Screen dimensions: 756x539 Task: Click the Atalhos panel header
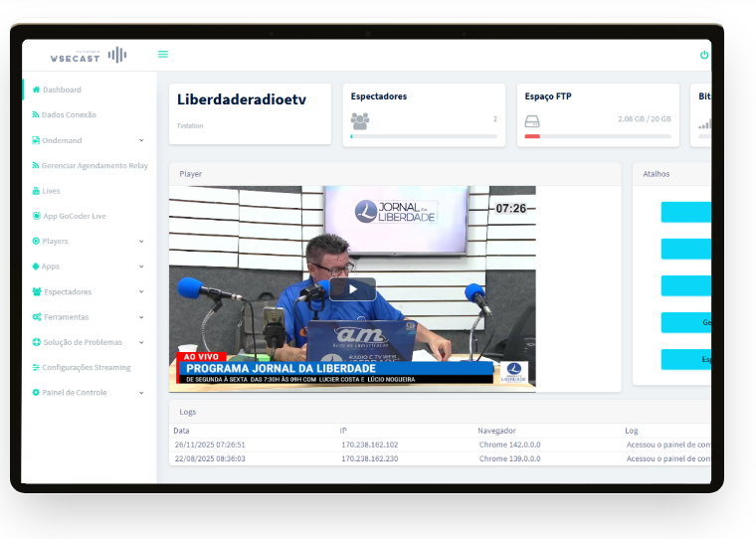[x=671, y=174]
